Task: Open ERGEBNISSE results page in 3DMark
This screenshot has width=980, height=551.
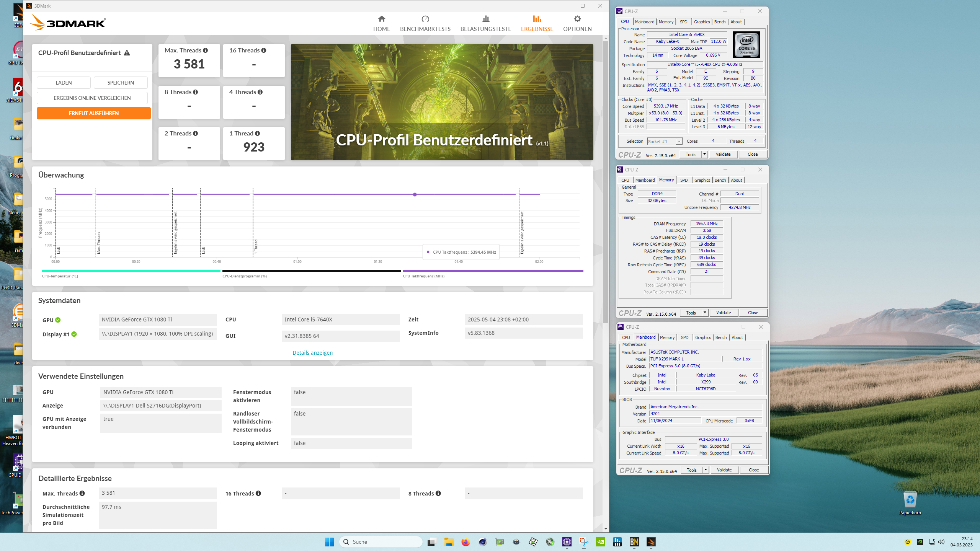Action: tap(537, 23)
